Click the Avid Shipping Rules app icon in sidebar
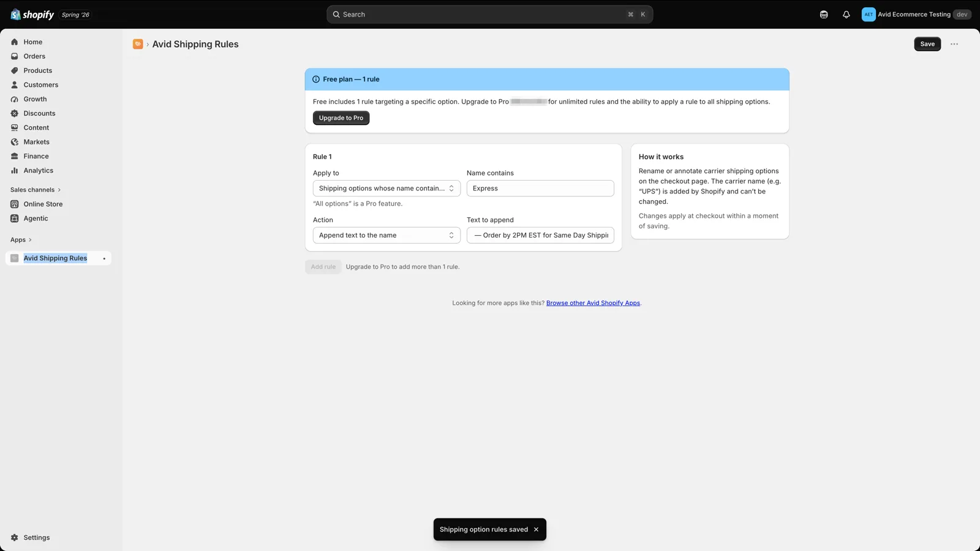Viewport: 980px width, 551px height. coord(15,258)
